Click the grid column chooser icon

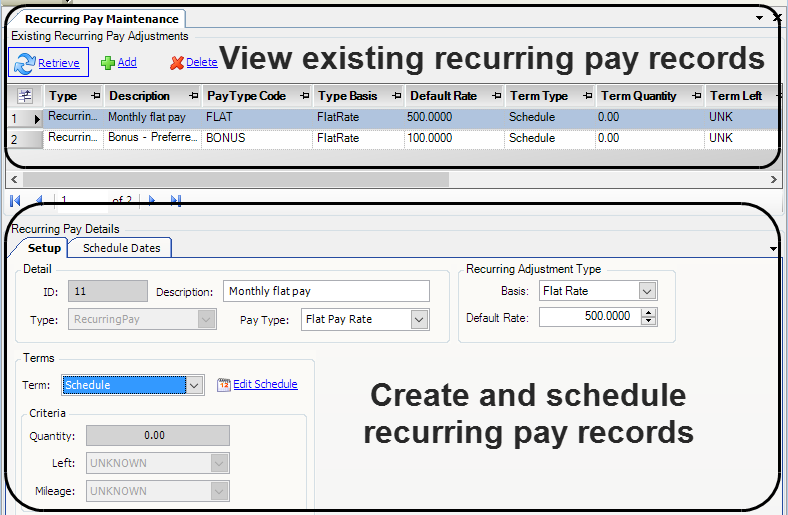click(x=25, y=96)
